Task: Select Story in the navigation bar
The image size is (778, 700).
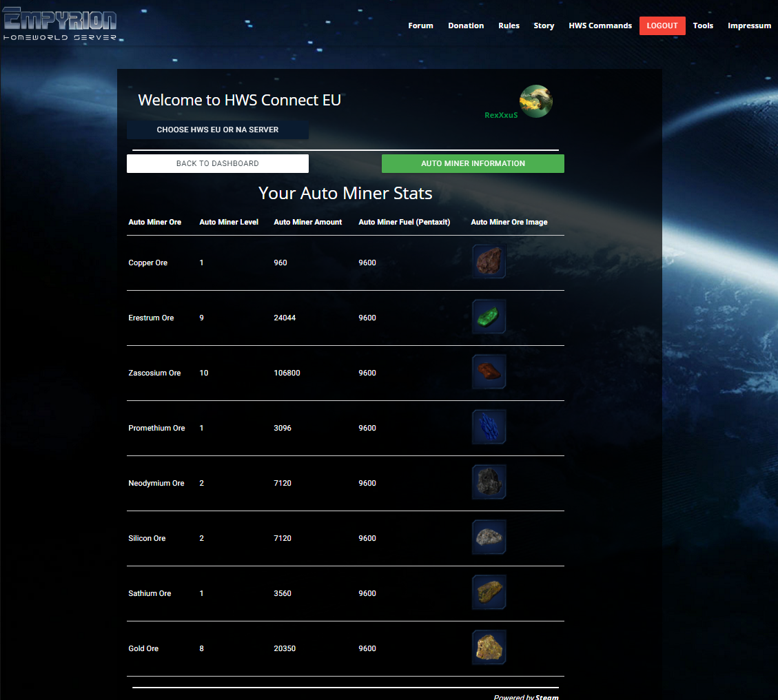Action: (x=544, y=25)
